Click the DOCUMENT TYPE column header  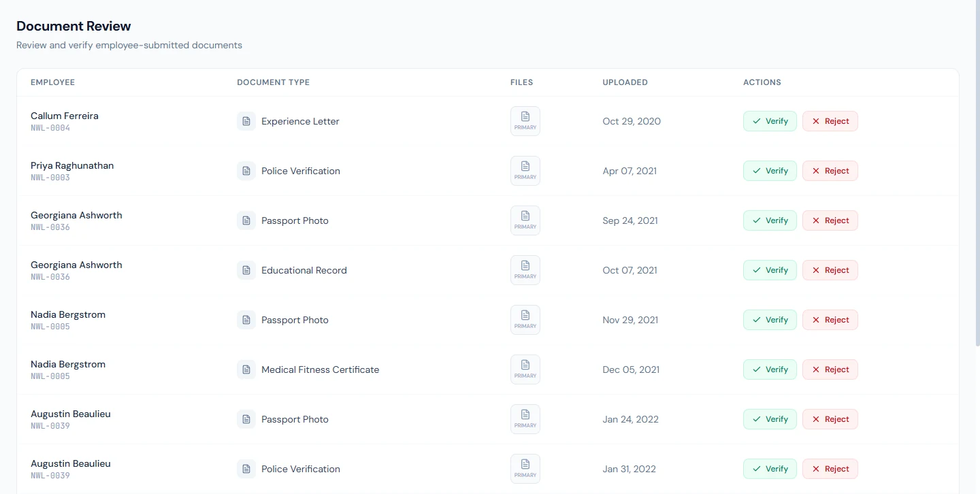point(273,82)
